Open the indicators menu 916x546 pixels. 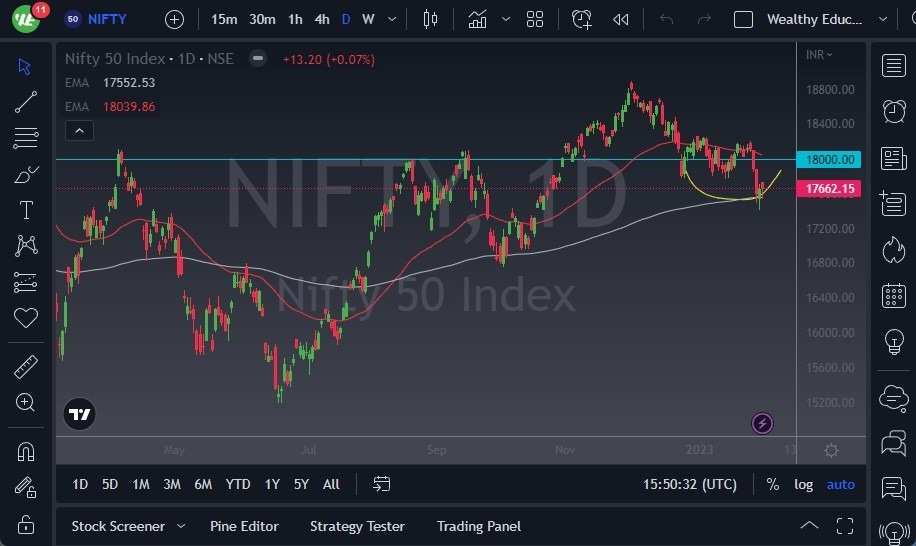click(x=477, y=19)
